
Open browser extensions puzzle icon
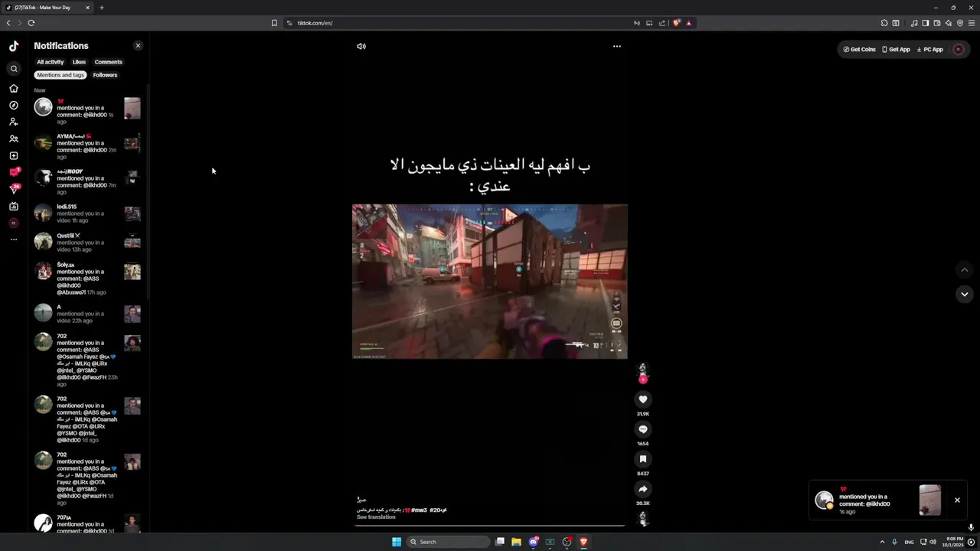tap(884, 23)
